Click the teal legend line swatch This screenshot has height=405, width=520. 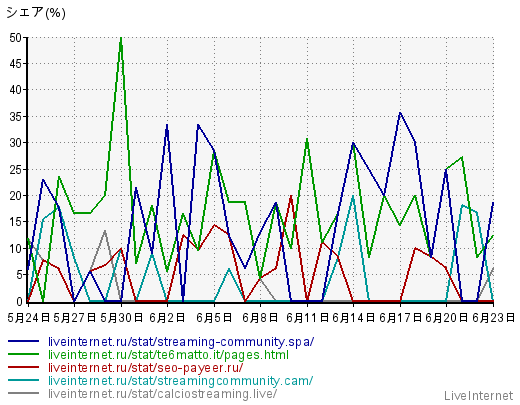click(x=23, y=380)
